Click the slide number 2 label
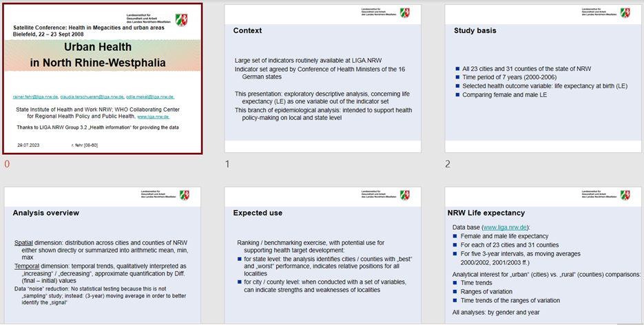The height and width of the screenshot is (325, 644). point(448,165)
